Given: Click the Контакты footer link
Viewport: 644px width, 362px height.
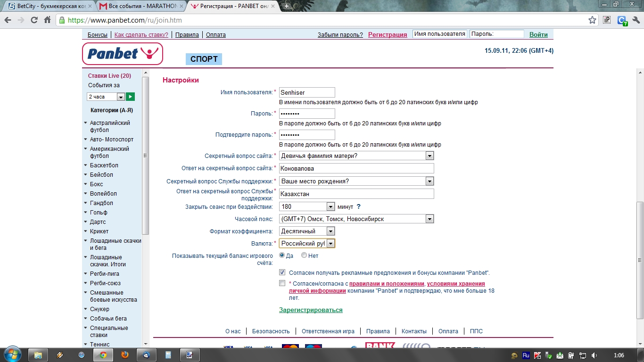Looking at the screenshot, I should pos(414,331).
